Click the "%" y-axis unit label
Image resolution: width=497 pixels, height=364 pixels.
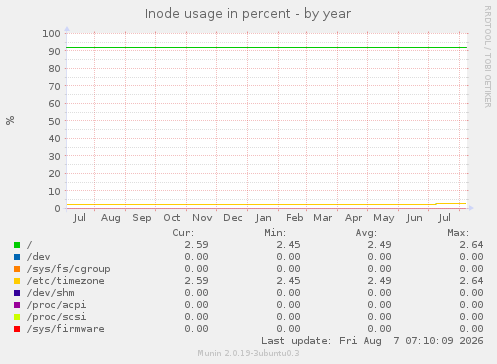tap(10, 120)
